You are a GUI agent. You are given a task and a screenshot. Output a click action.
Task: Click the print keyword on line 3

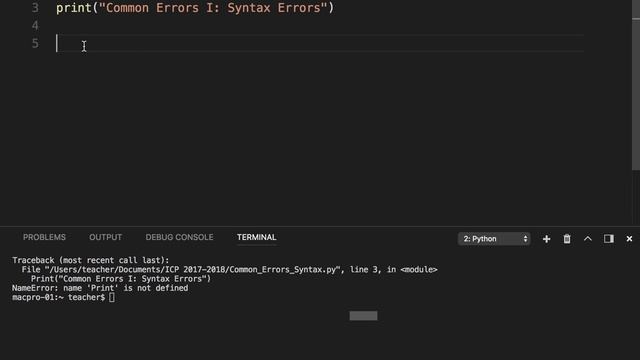click(x=73, y=8)
